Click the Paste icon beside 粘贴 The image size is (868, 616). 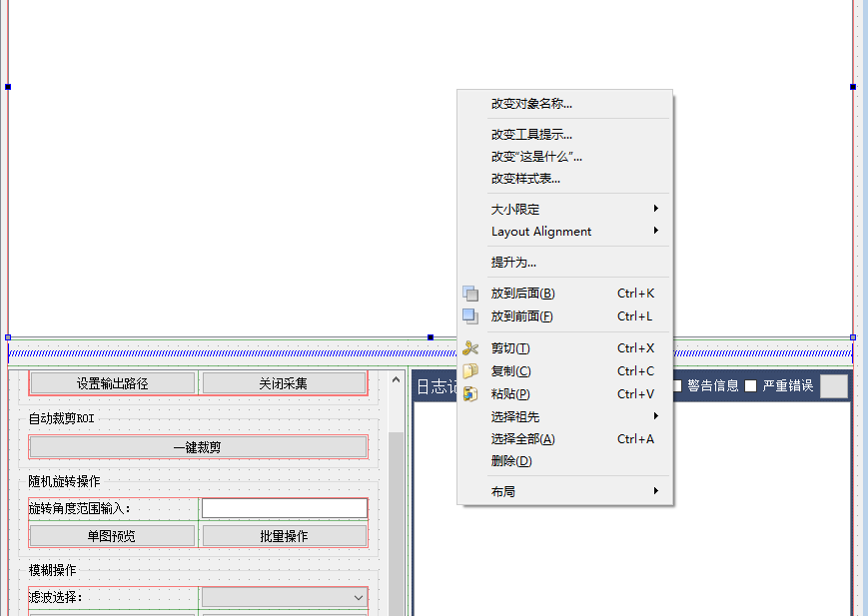coord(471,393)
